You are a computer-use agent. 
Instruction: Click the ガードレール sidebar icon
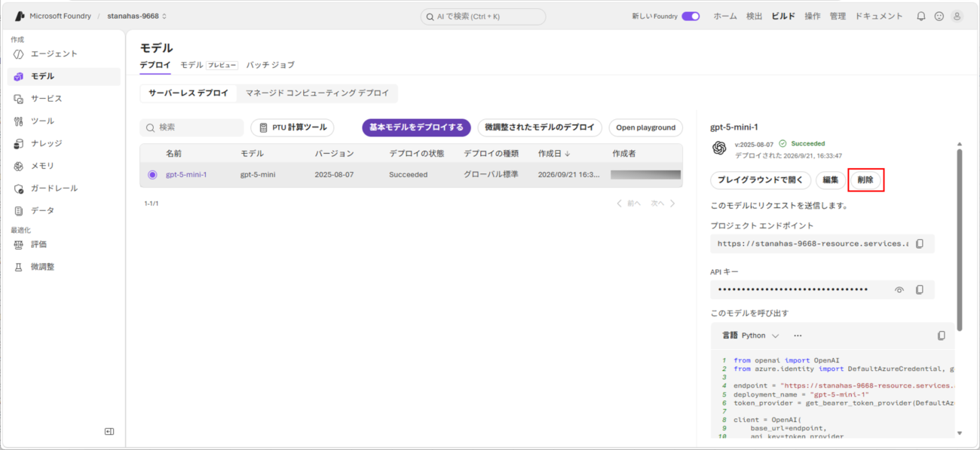(19, 188)
